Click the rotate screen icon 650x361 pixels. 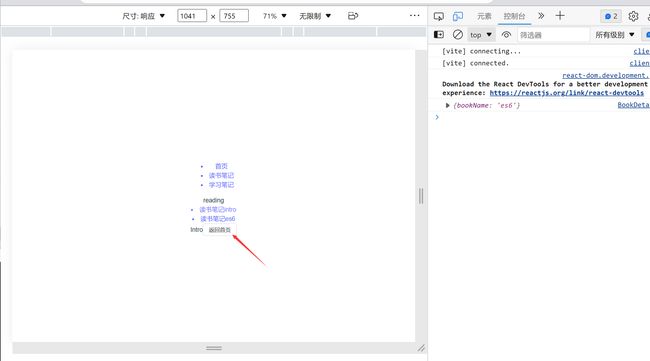tap(353, 16)
